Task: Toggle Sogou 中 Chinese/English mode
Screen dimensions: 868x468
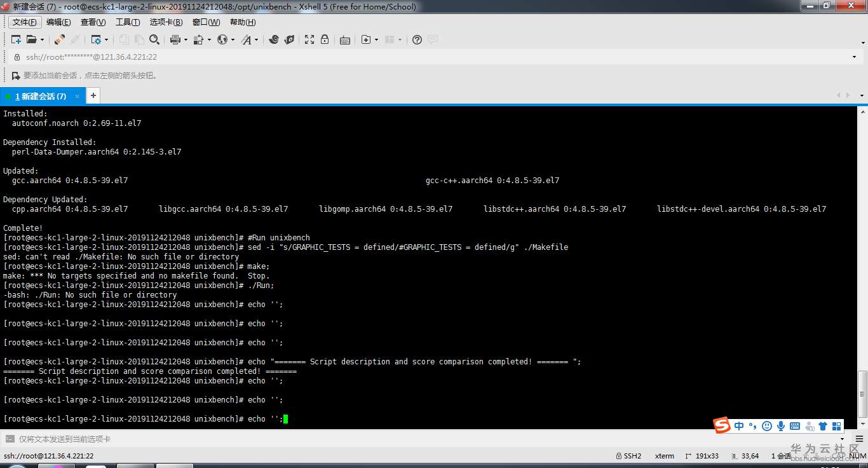Action: [x=739, y=426]
